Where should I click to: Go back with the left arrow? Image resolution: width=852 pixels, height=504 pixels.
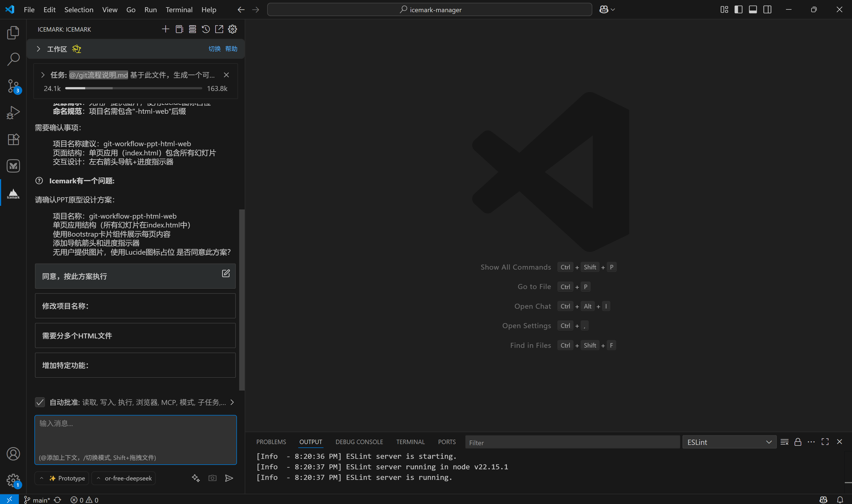[241, 9]
